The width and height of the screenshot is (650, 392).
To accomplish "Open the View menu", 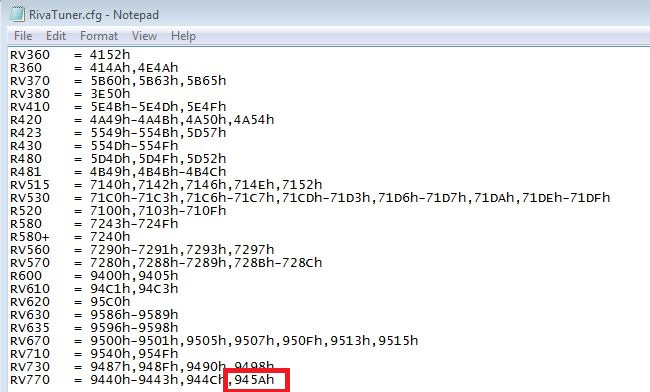I will pos(144,36).
